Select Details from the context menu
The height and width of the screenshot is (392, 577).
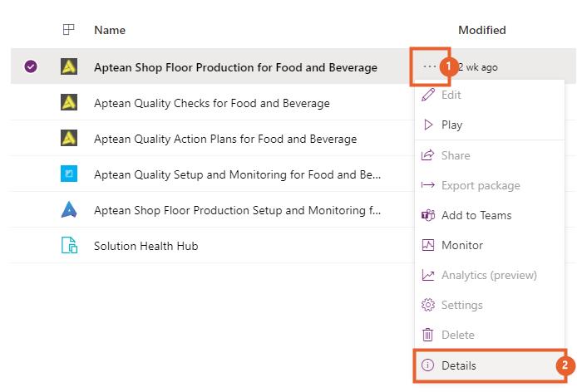tap(459, 365)
